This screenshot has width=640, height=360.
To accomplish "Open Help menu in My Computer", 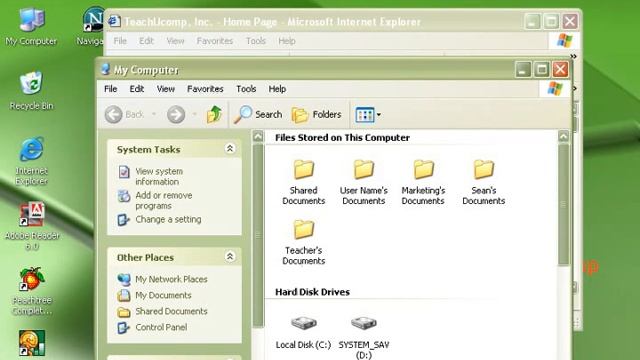I will click(277, 89).
